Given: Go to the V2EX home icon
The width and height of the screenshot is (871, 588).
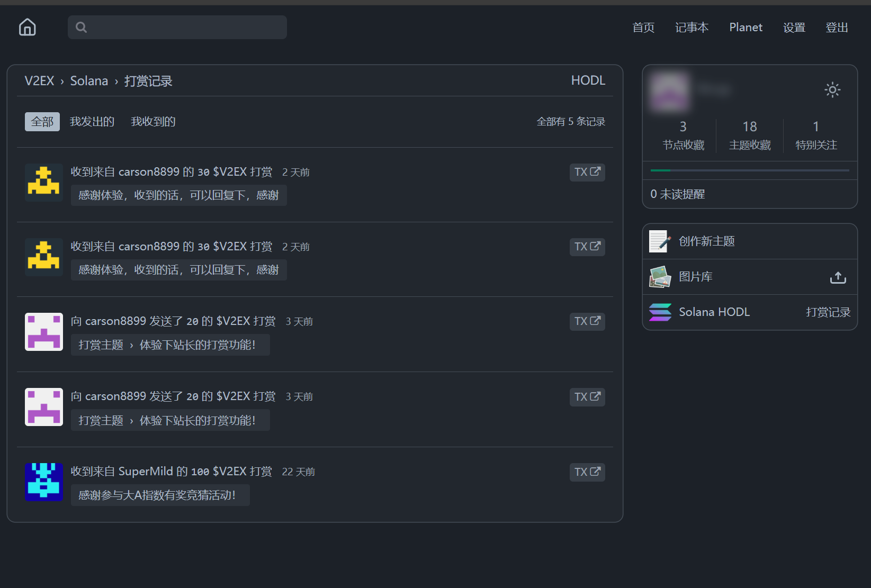Looking at the screenshot, I should (x=27, y=27).
